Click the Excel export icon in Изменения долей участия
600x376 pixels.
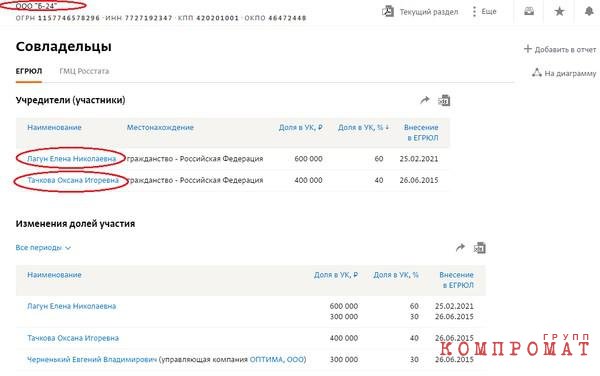[479, 248]
